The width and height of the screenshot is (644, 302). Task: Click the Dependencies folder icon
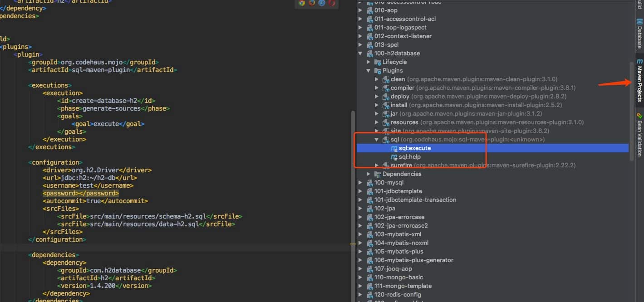click(378, 174)
